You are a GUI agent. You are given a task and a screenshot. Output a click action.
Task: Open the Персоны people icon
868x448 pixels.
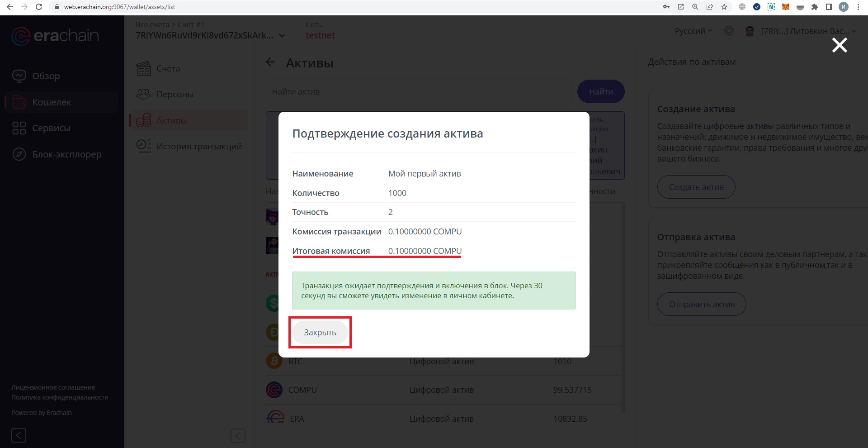[x=144, y=94]
